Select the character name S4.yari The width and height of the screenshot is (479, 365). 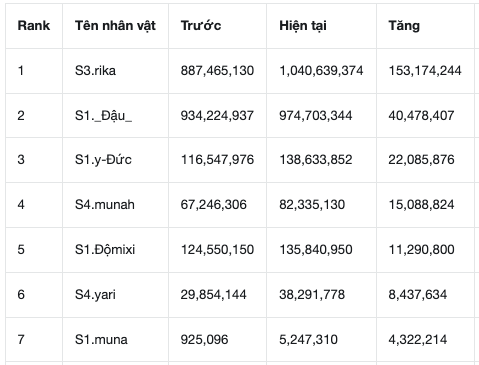(95, 295)
